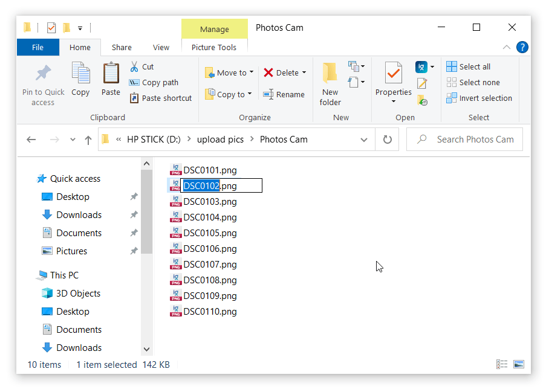Image resolution: width=546 pixels, height=392 pixels.
Task: Refresh the Photos Cam folder view
Action: click(x=386, y=139)
